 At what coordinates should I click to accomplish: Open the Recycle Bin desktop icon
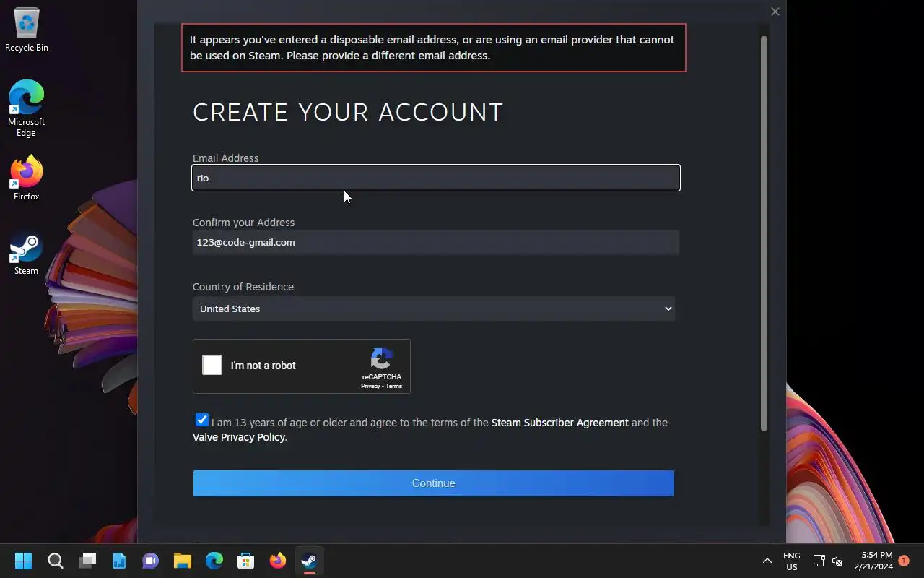pos(27,30)
